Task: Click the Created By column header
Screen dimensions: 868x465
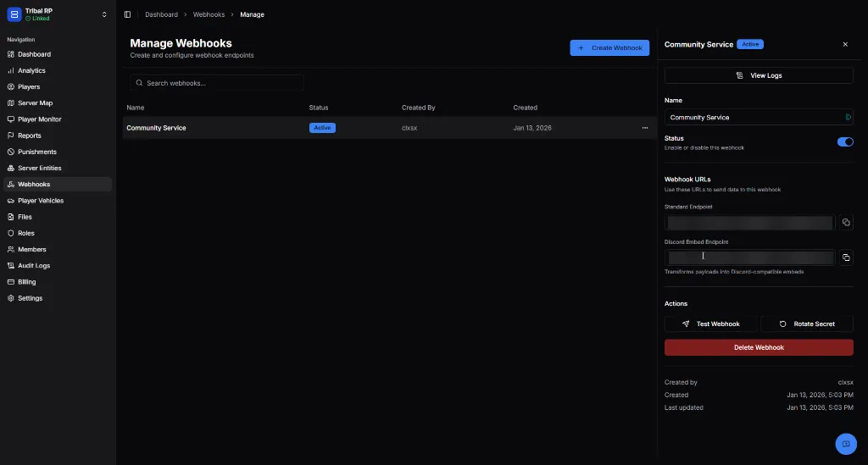Action: click(x=418, y=108)
